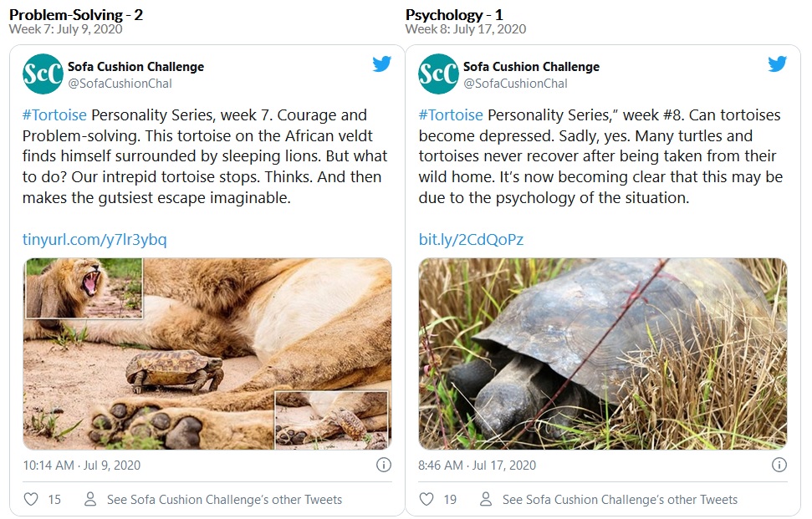Like the tweet with 15 likes
The width and height of the screenshot is (812, 519).
tap(31, 500)
